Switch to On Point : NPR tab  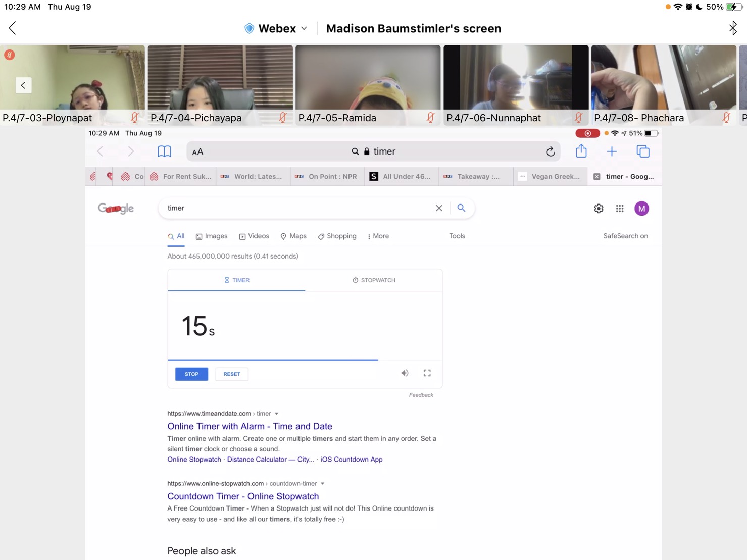coord(327,176)
